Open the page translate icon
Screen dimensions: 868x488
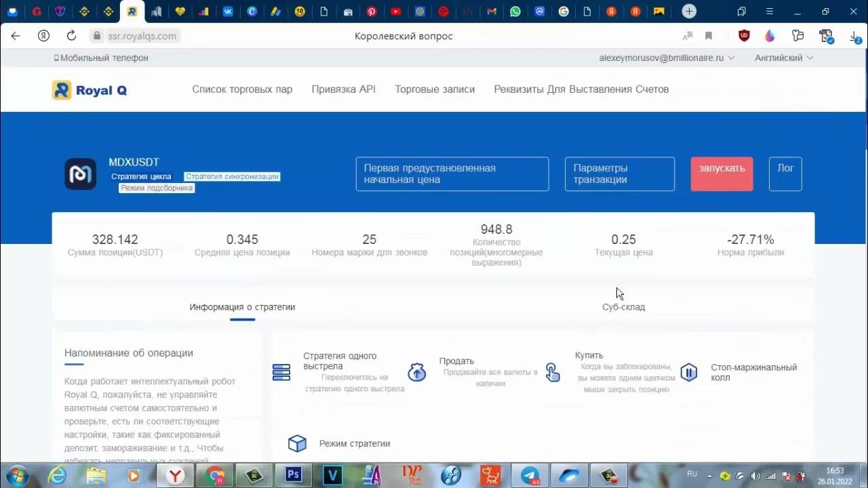pyautogui.click(x=688, y=36)
